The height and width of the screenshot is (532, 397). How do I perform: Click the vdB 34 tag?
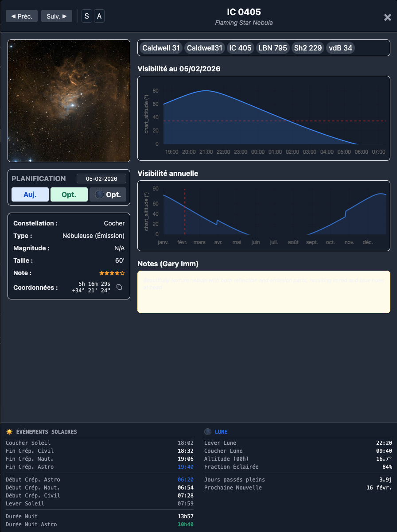coord(340,48)
